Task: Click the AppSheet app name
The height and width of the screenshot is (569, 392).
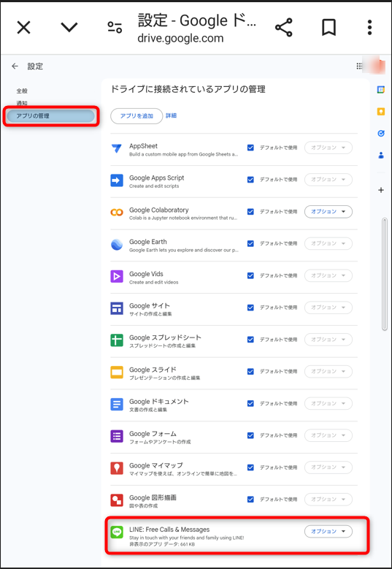Action: tap(143, 146)
